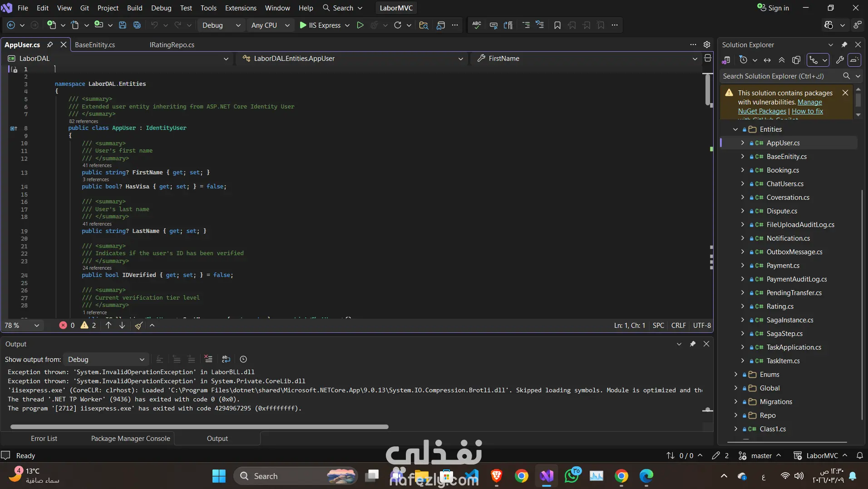Image resolution: width=868 pixels, height=489 pixels.
Task: Expand the Booking.cs file node
Action: (742, 170)
